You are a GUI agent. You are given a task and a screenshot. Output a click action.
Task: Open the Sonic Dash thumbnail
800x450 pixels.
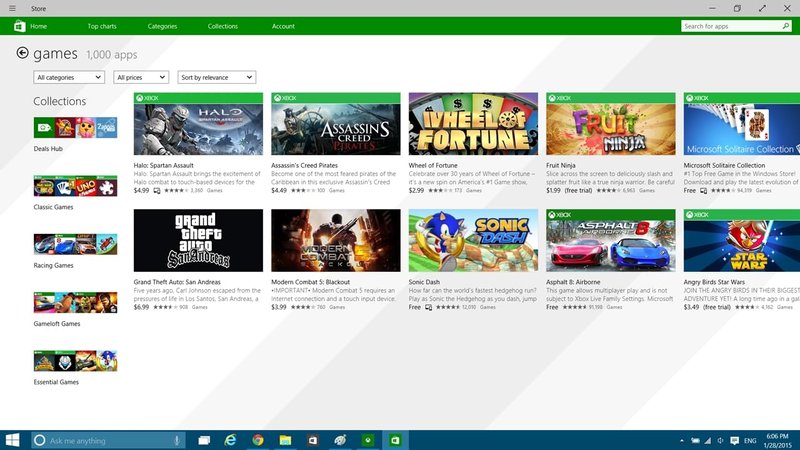(x=473, y=240)
